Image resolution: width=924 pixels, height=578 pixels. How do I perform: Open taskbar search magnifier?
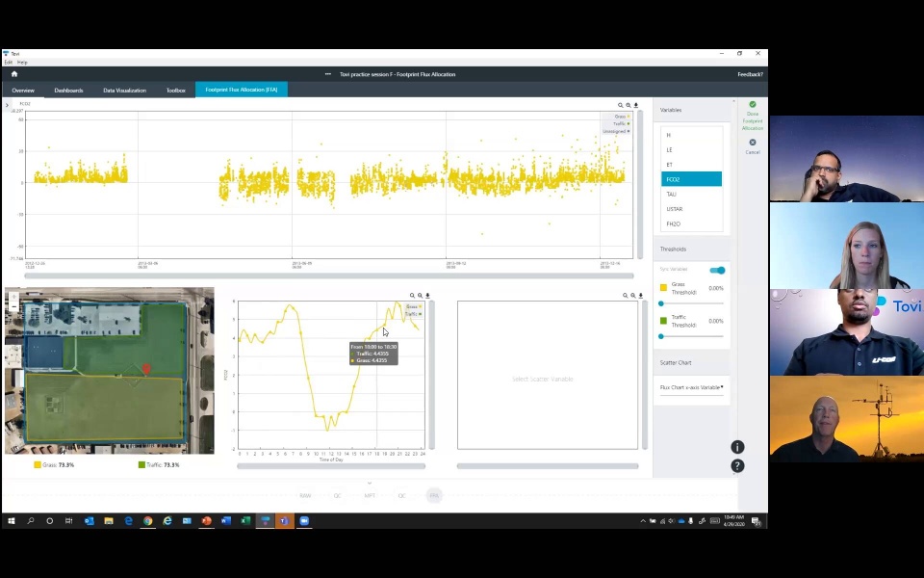(x=31, y=521)
